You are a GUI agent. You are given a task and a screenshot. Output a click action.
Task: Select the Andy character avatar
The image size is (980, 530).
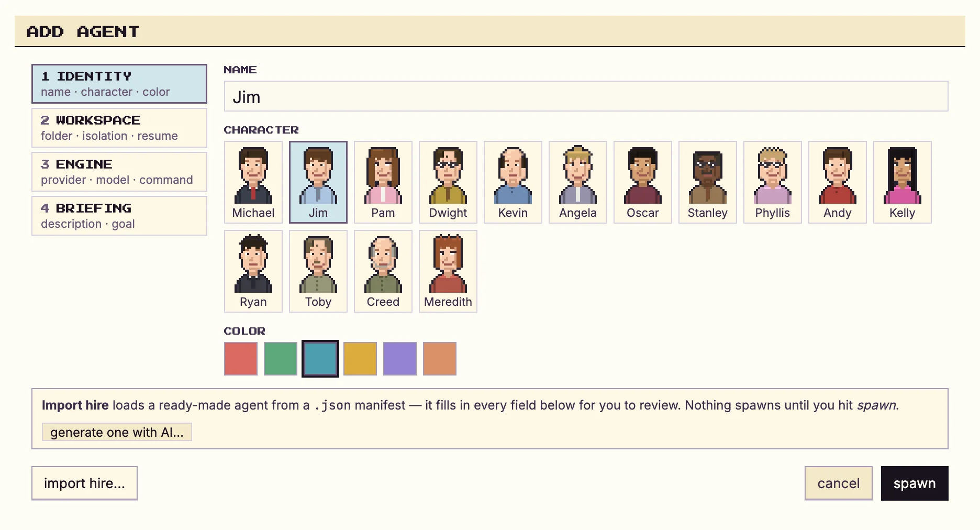(x=838, y=182)
